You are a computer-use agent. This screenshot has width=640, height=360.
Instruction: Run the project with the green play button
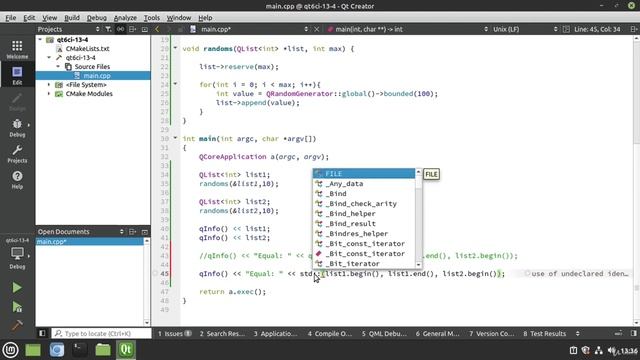[17, 287]
